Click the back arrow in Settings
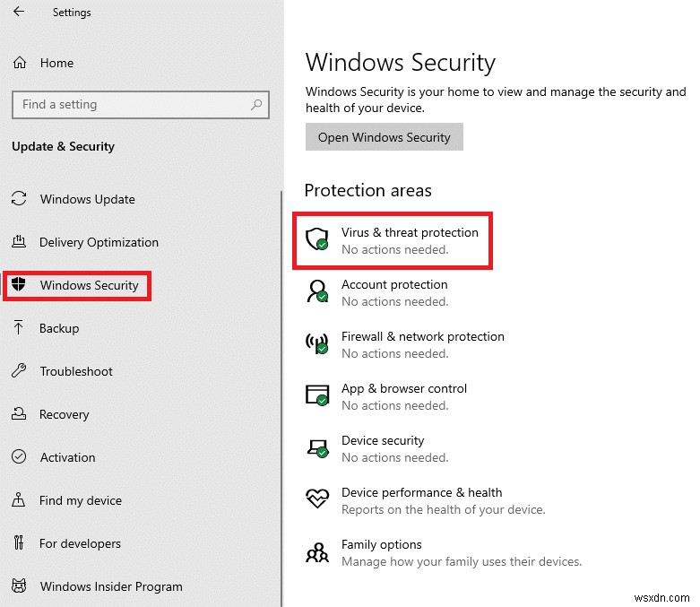 pyautogui.click(x=19, y=13)
